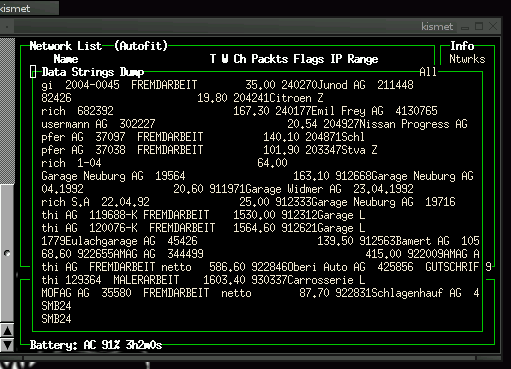This screenshot has width=511, height=369.
Task: Click the Flags column header
Action: 309,59
